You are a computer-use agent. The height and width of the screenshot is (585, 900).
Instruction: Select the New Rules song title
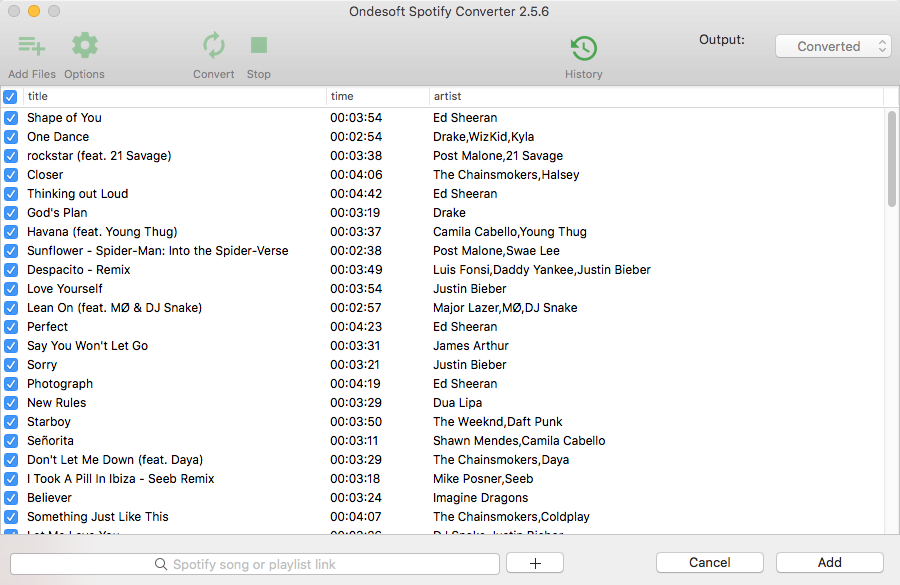(x=56, y=403)
